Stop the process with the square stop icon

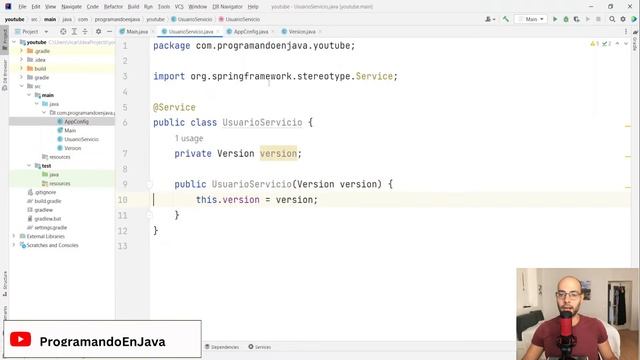coord(598,19)
